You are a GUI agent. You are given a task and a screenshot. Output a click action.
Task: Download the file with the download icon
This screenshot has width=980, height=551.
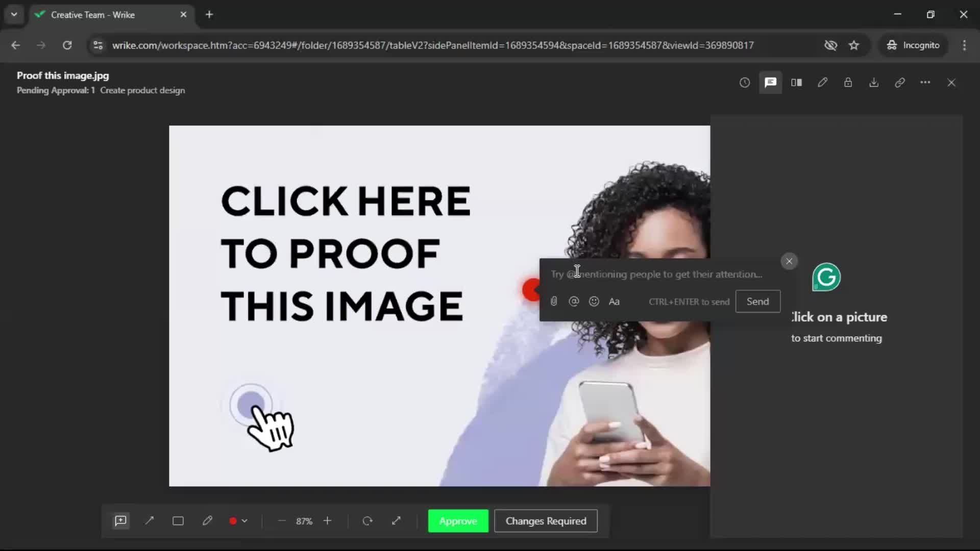pyautogui.click(x=874, y=83)
